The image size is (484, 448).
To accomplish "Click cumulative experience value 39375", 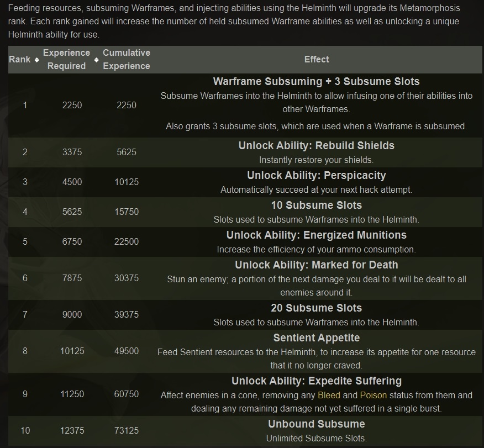I will (127, 314).
